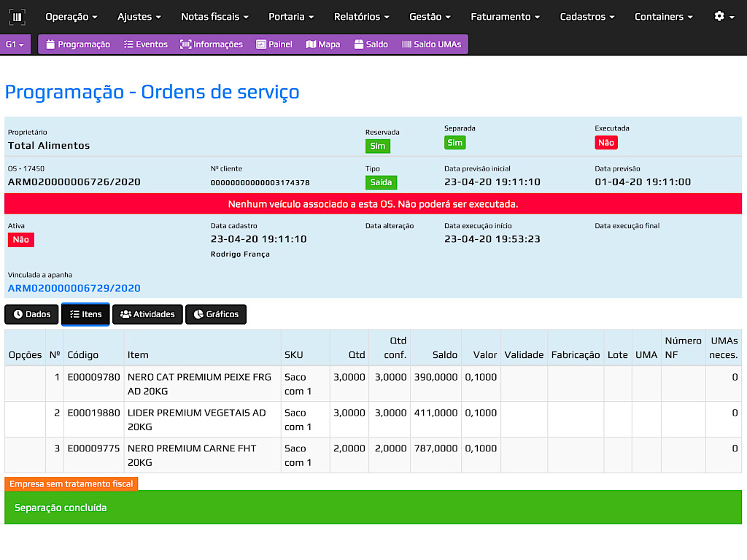Expand the Gestão menu
The height and width of the screenshot is (560, 747).
[430, 17]
